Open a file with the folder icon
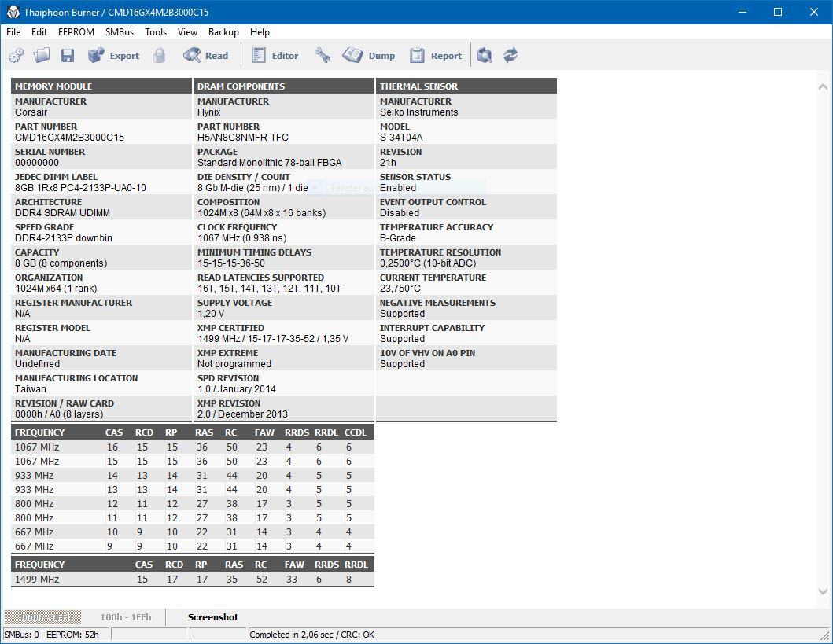The height and width of the screenshot is (644, 833). (x=42, y=55)
